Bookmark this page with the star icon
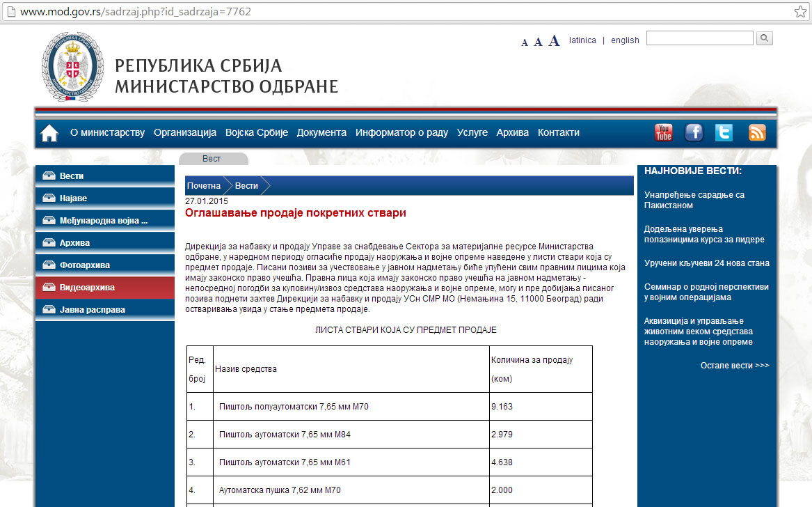 click(800, 11)
